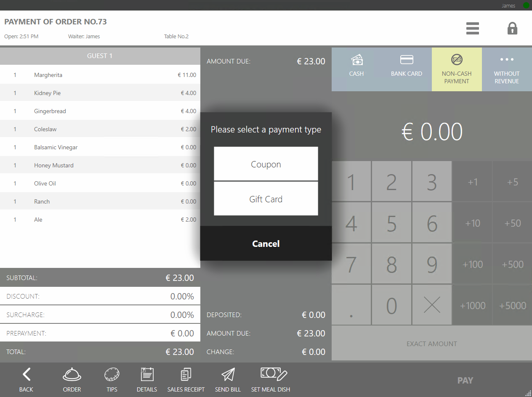Click the Discount percentage field

[x=100, y=296]
